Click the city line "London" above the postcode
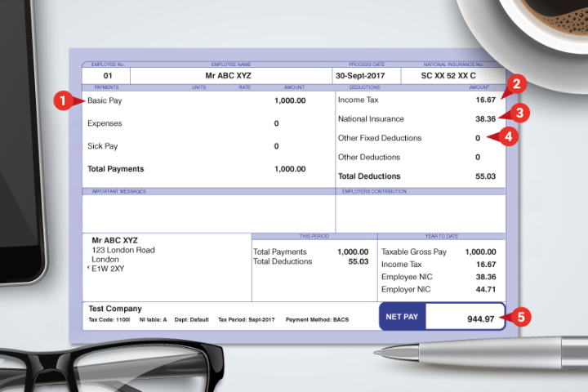 pos(105,259)
